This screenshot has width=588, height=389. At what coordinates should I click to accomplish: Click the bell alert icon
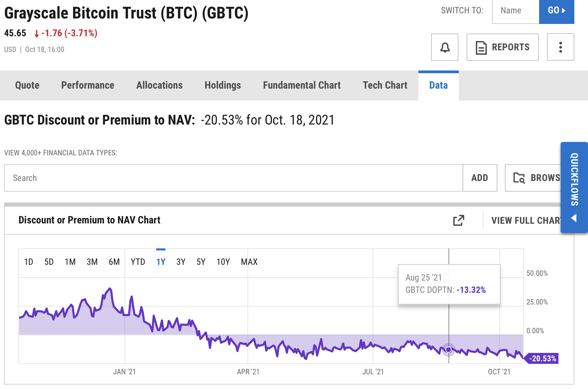tap(444, 47)
